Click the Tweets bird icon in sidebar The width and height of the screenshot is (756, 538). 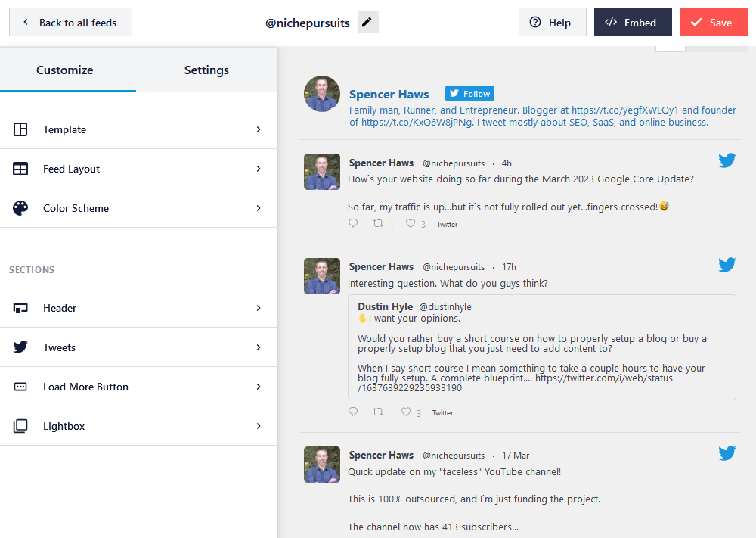pyautogui.click(x=20, y=347)
